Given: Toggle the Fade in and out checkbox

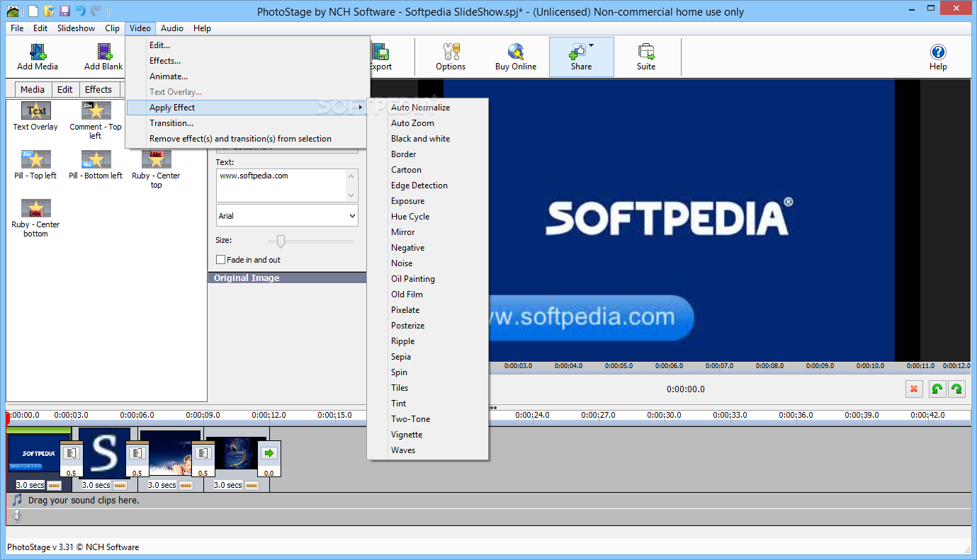Looking at the screenshot, I should click(221, 260).
